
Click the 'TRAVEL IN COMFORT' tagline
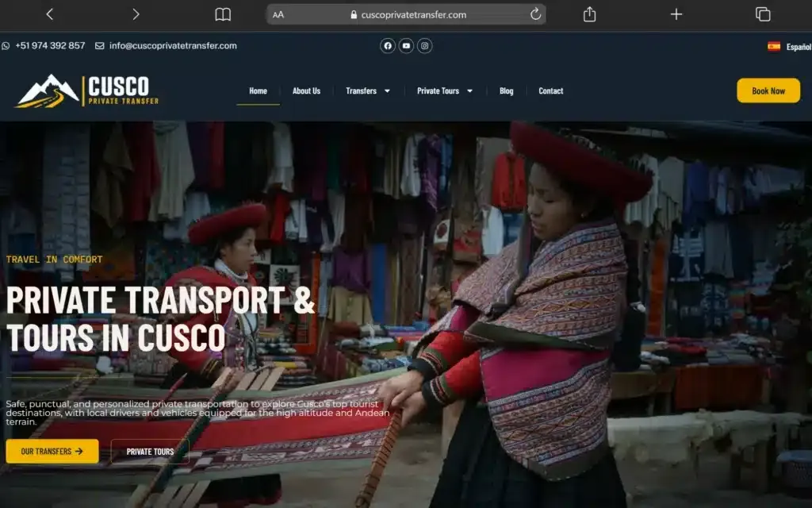point(55,260)
